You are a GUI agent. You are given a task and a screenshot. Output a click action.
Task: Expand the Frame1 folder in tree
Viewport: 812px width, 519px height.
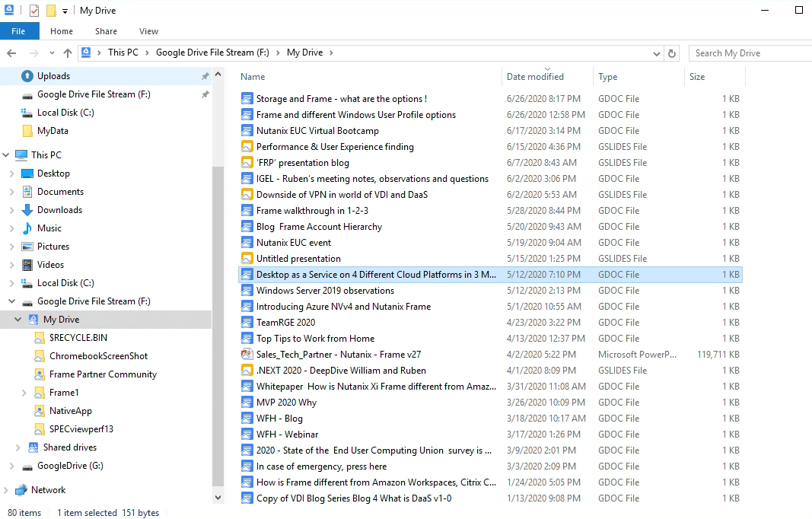point(24,393)
